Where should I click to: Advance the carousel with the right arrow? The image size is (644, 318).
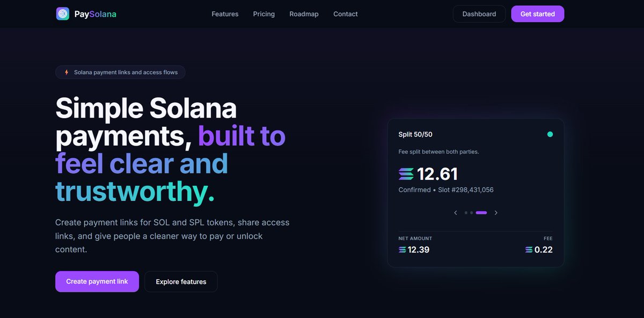[x=496, y=212]
